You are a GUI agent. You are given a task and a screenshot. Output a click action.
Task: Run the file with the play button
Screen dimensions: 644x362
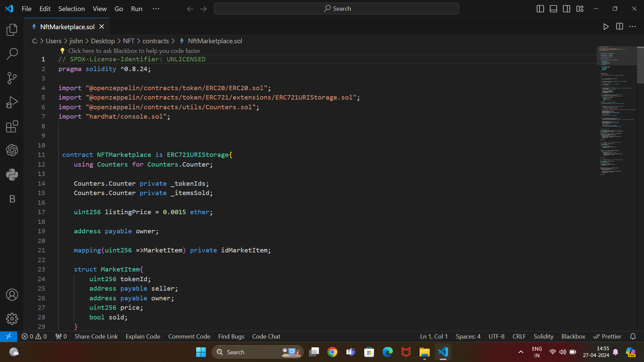pyautogui.click(x=606, y=27)
